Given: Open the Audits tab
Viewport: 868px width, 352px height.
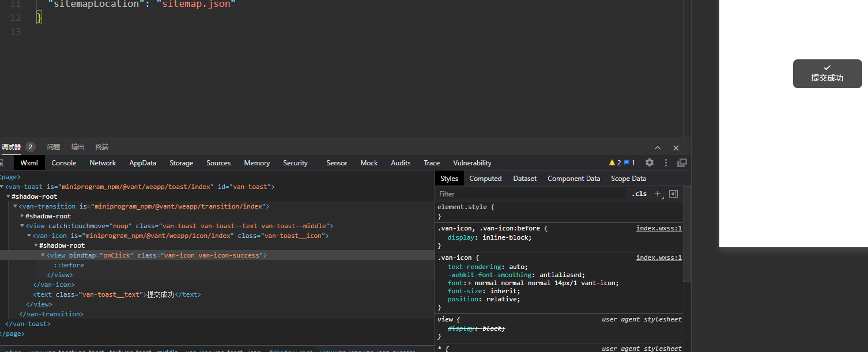Looking at the screenshot, I should [401, 163].
